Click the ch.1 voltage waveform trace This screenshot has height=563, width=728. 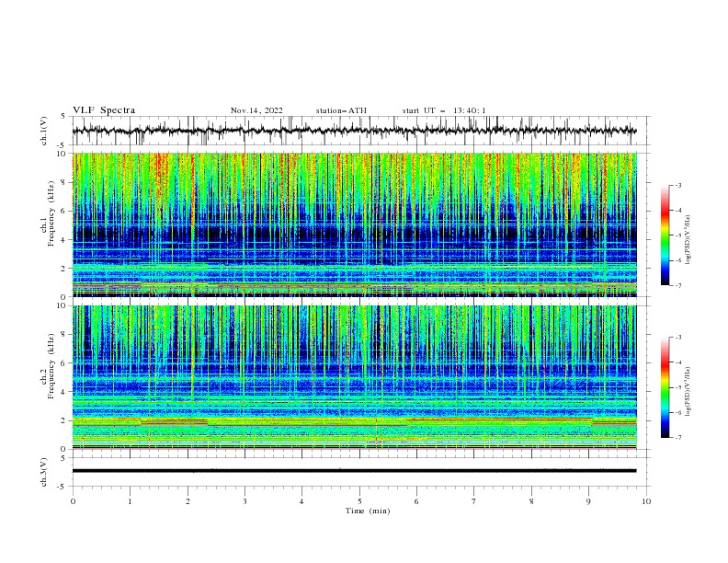click(x=354, y=131)
